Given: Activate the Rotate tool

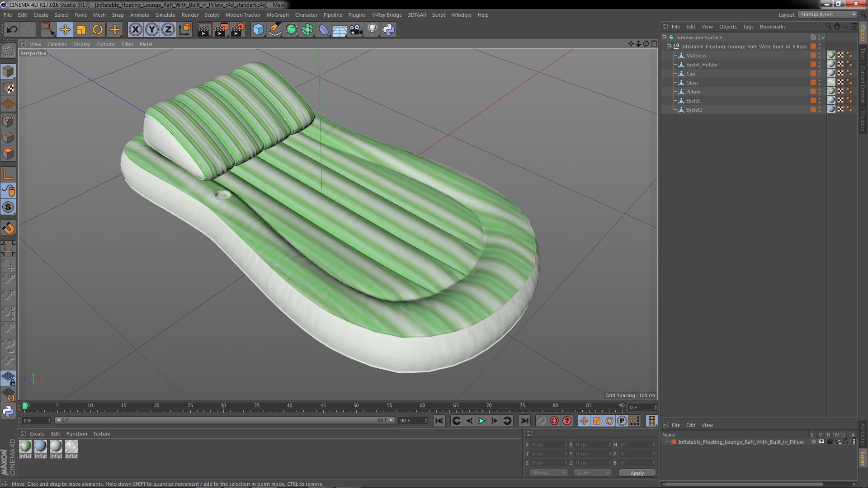Looking at the screenshot, I should 98,30.
